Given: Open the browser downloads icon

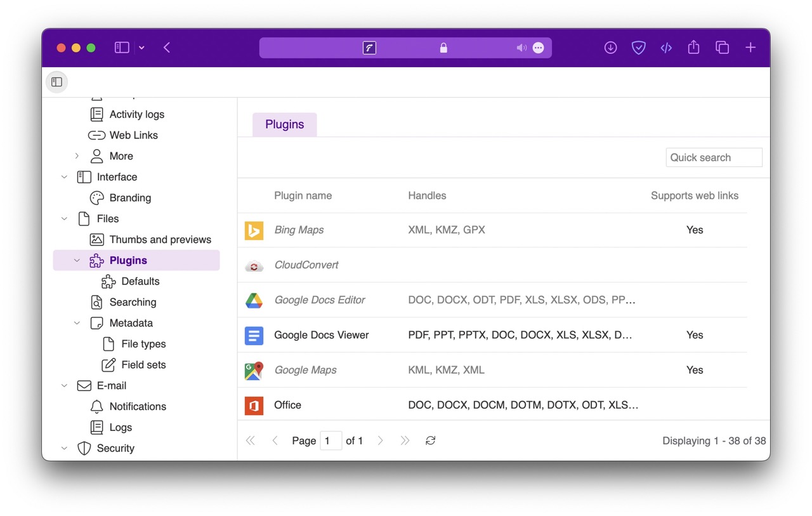Looking at the screenshot, I should (x=610, y=48).
